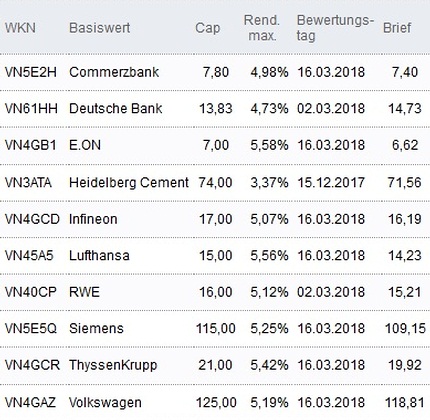
Task: Select the Rend. max. column header
Action: point(262,28)
